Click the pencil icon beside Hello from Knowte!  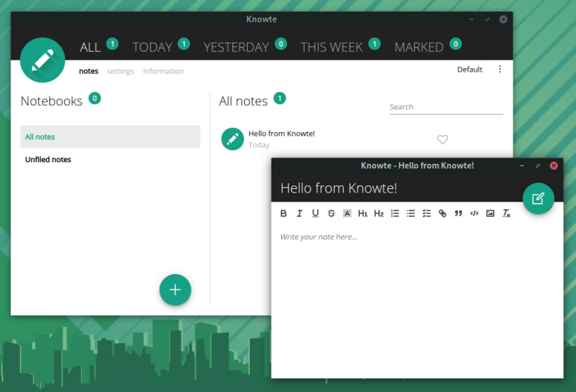tap(232, 138)
